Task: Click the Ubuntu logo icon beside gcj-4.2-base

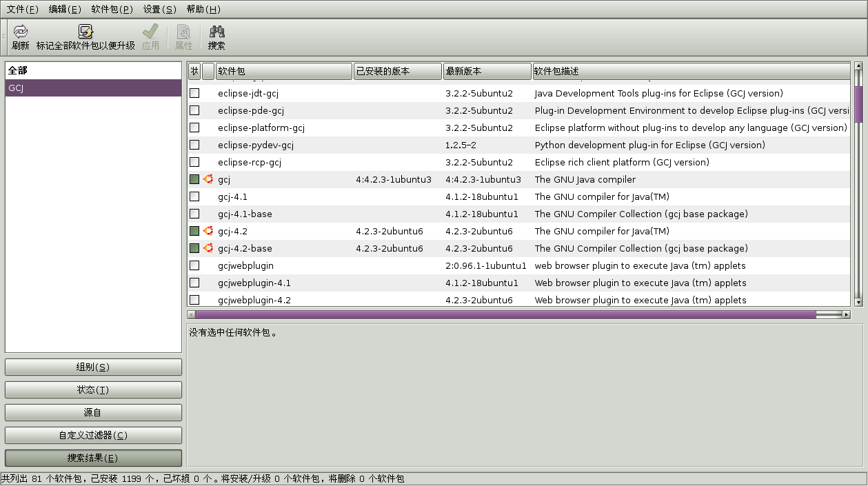Action: click(208, 248)
